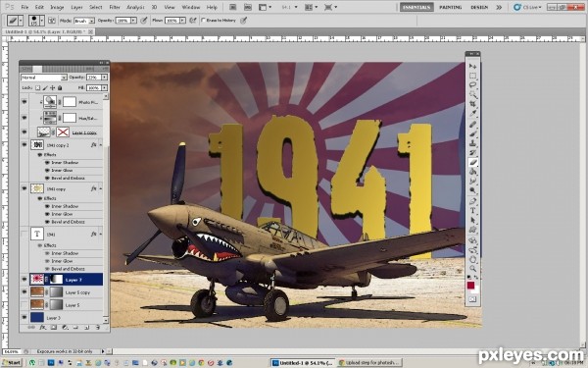588x368 pixels.
Task: Create new adjustment layer icon
Action: click(x=65, y=328)
